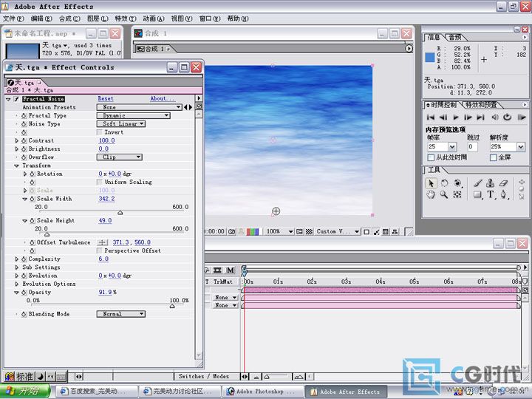Click Switches / Modes button

click(x=204, y=377)
